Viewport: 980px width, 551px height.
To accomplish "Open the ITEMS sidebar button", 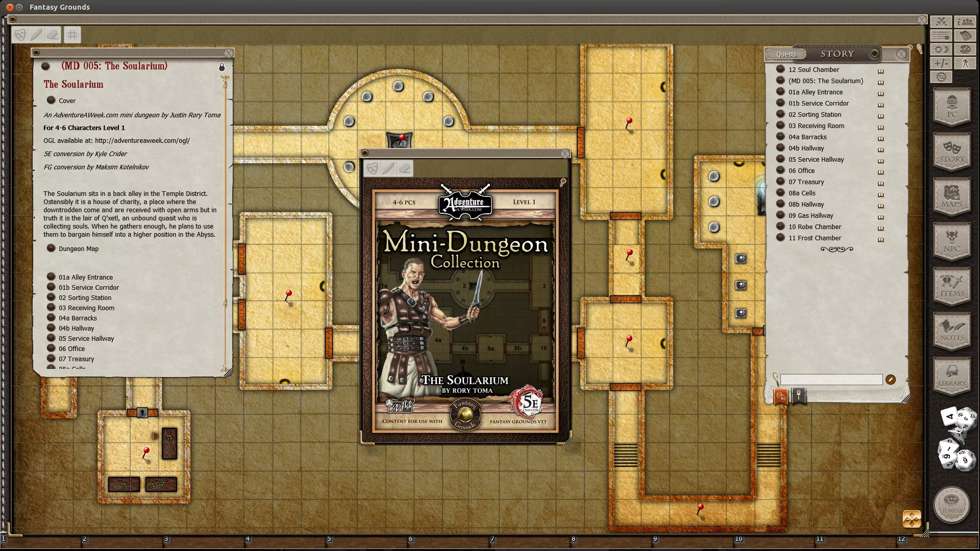I will pos(952,286).
